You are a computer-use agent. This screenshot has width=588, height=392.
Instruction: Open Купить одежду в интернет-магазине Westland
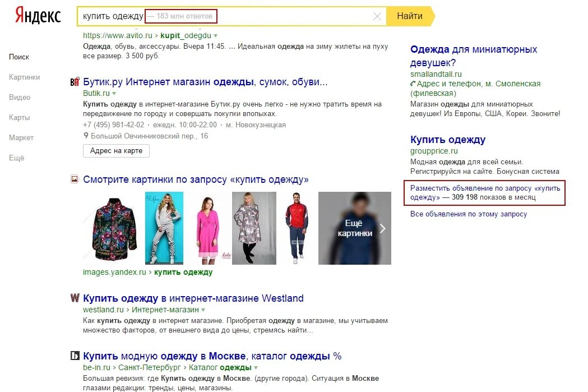[193, 298]
